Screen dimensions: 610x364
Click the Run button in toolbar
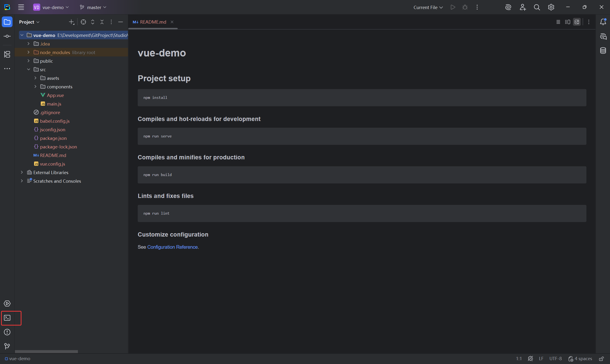point(453,7)
